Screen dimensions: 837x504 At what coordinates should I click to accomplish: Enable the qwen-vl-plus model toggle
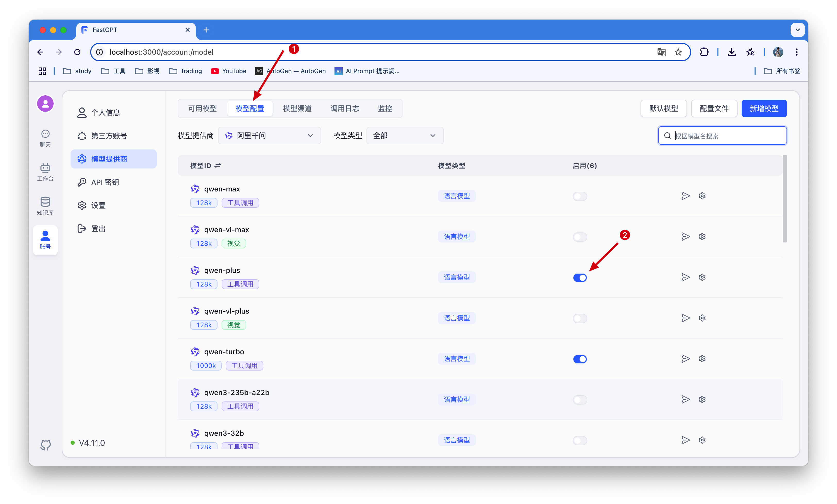(580, 318)
